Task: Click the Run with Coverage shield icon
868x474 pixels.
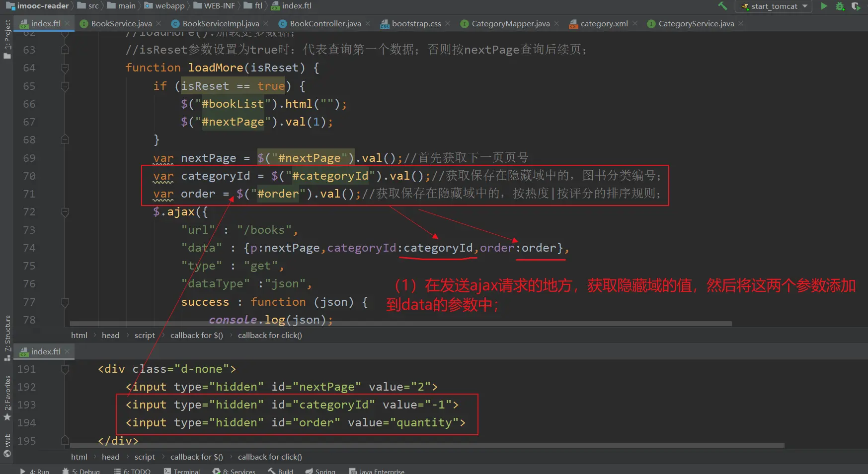Action: (856, 6)
